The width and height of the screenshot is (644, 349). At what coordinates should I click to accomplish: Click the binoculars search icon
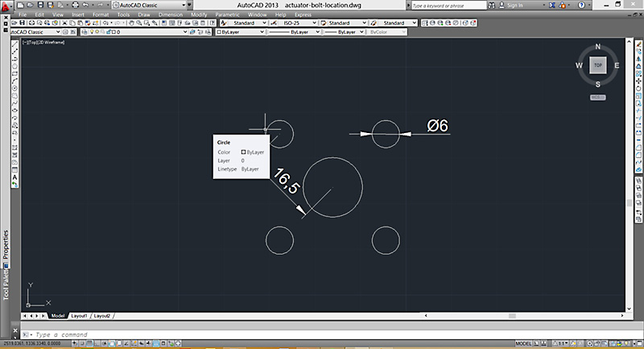coord(492,6)
